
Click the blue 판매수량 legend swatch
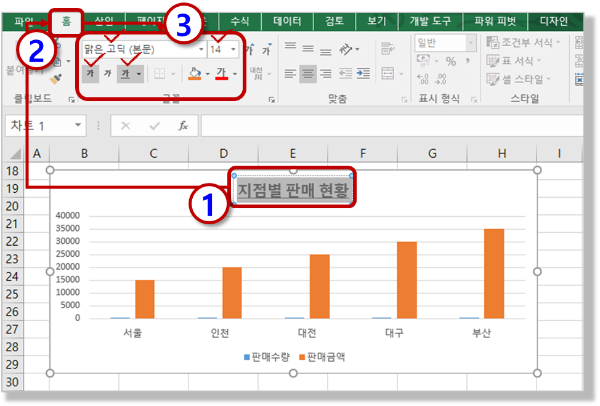point(247,357)
